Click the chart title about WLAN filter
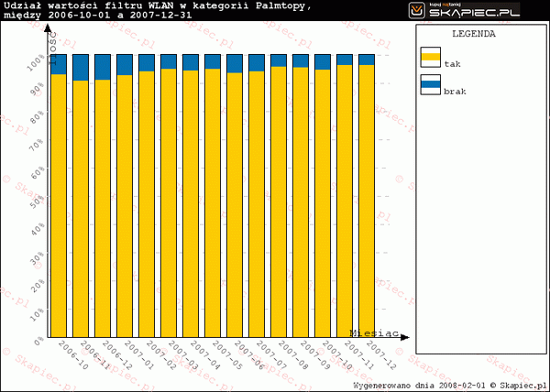Image resolution: width=550 pixels, height=392 pixels. [157, 10]
